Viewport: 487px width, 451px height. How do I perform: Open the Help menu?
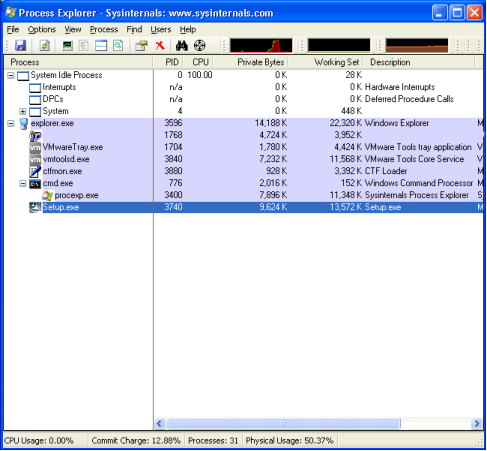coord(188,29)
